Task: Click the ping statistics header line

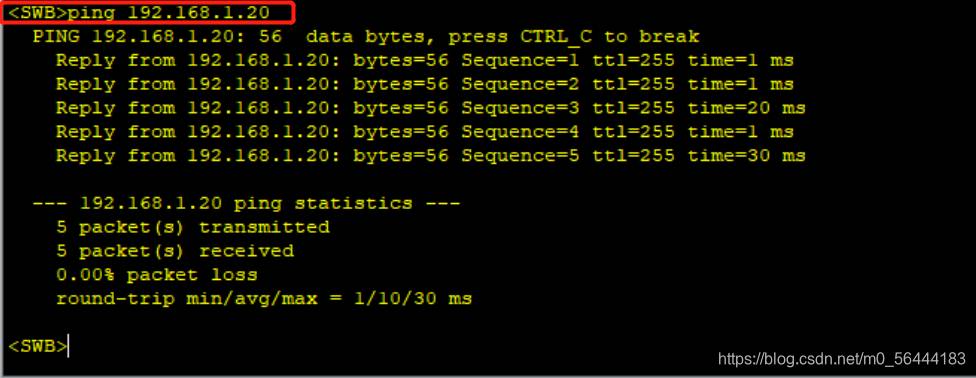Action: click(246, 203)
